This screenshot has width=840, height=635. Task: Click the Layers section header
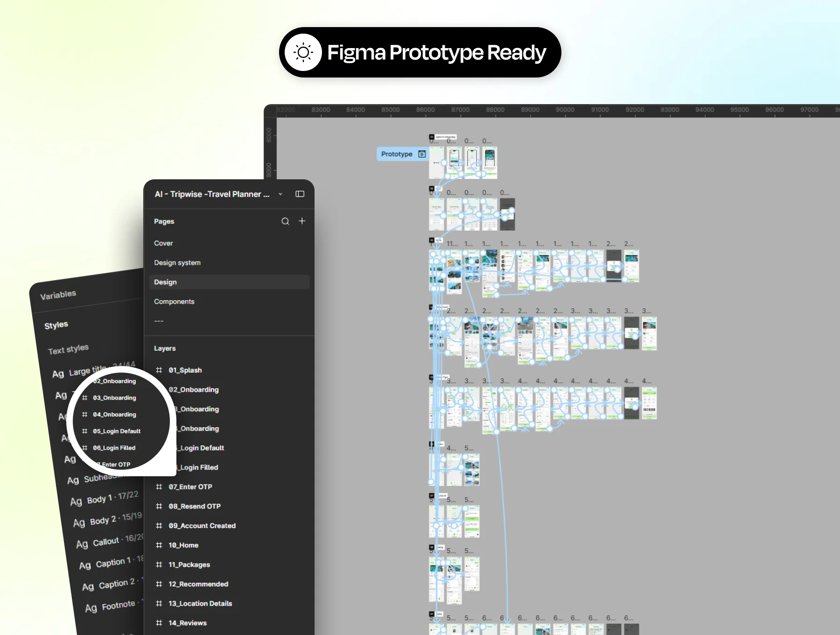(x=165, y=348)
